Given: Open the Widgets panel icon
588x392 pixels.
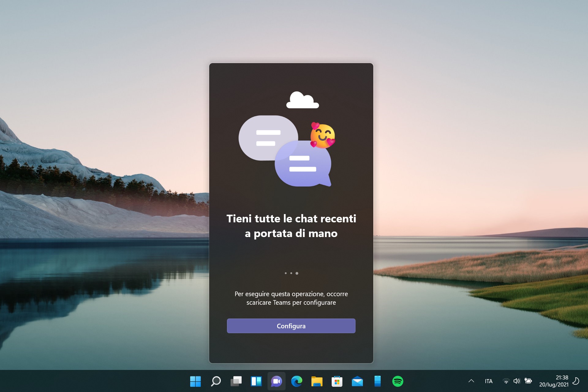Looking at the screenshot, I should click(256, 381).
